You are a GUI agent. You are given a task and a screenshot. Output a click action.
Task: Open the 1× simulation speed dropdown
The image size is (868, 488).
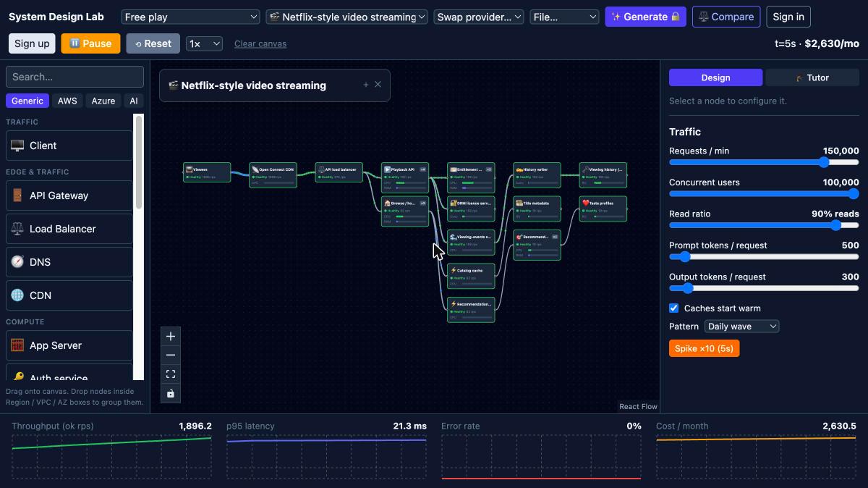click(204, 43)
